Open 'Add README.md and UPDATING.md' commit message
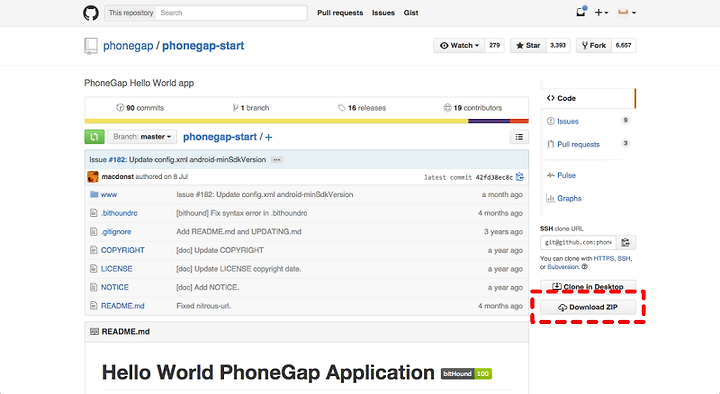 239,232
